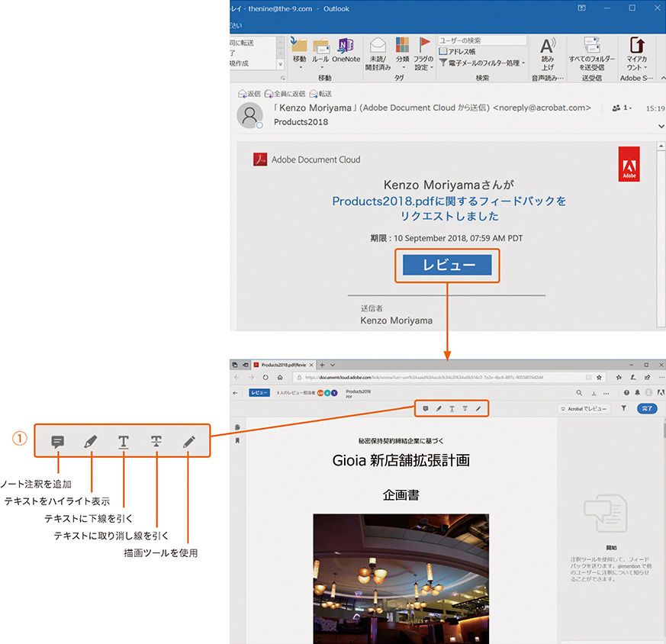This screenshot has height=644, width=666.
Task: Open Outlook ribbon display options icon
Action: pos(581,8)
